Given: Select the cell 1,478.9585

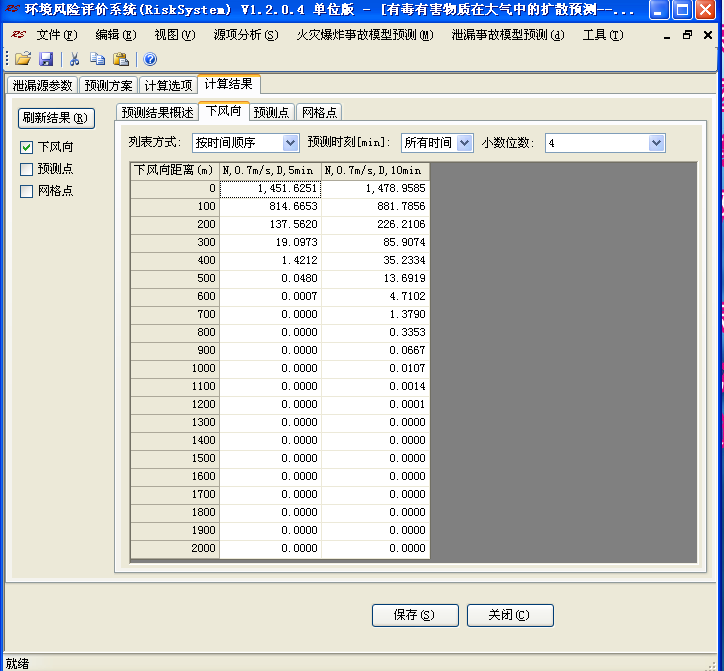Looking at the screenshot, I should click(x=375, y=189).
